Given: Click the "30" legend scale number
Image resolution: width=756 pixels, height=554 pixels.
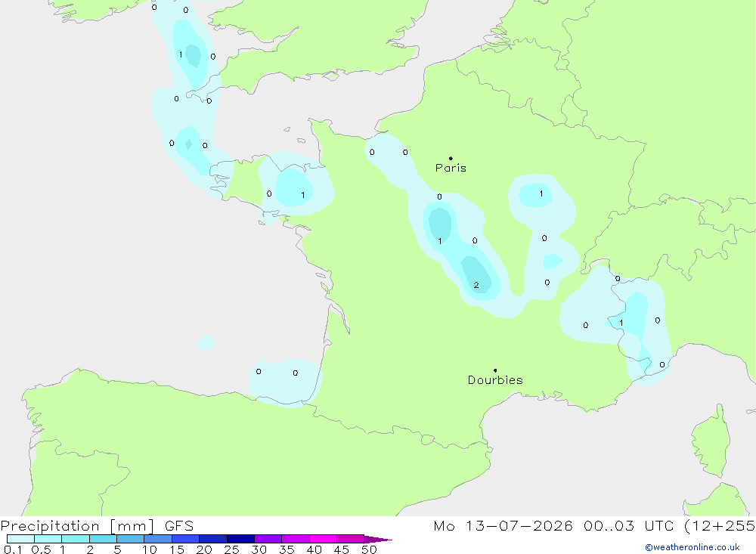Looking at the screenshot, I should coord(259,549).
